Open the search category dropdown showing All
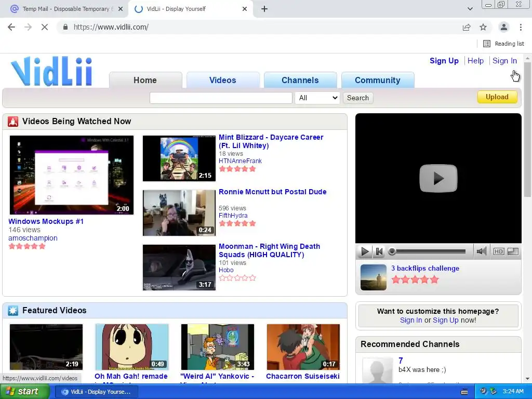The image size is (532, 399). [x=317, y=98]
